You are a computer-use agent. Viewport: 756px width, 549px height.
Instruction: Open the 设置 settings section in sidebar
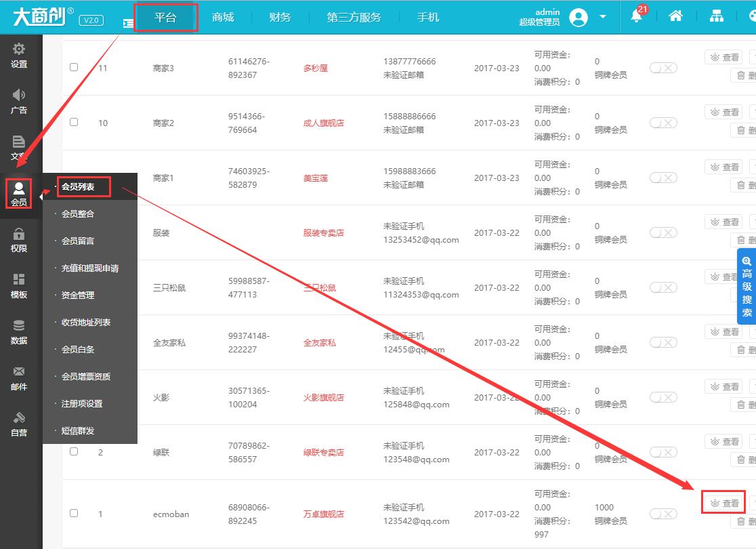(x=20, y=56)
